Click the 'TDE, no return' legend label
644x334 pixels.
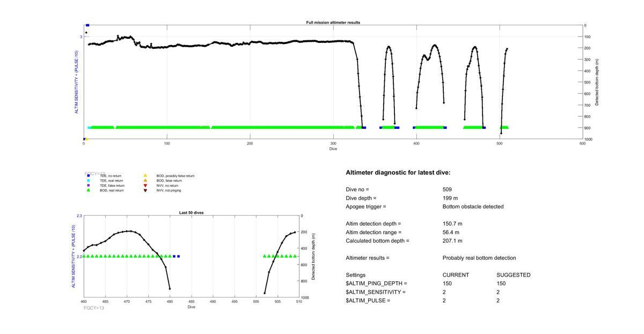(111, 176)
